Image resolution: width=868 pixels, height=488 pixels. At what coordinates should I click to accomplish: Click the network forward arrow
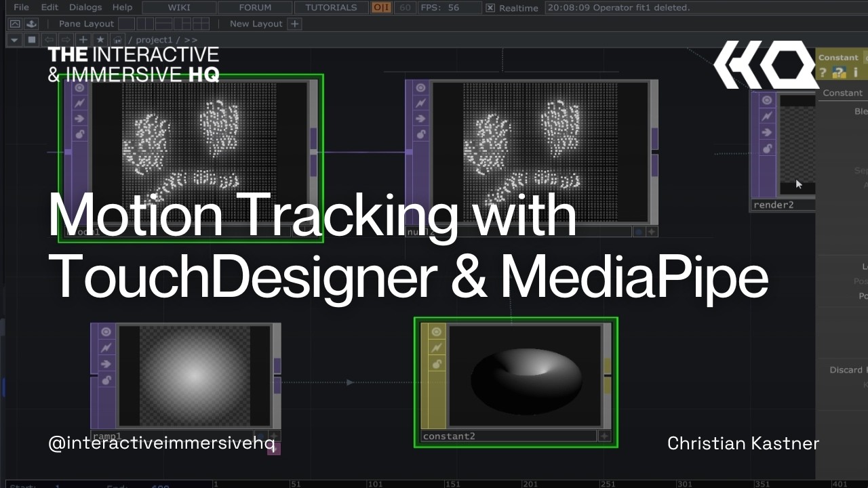pyautogui.click(x=66, y=40)
